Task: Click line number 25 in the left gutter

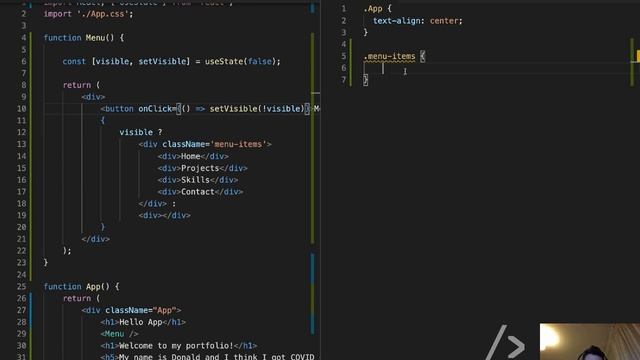Action: (21, 287)
